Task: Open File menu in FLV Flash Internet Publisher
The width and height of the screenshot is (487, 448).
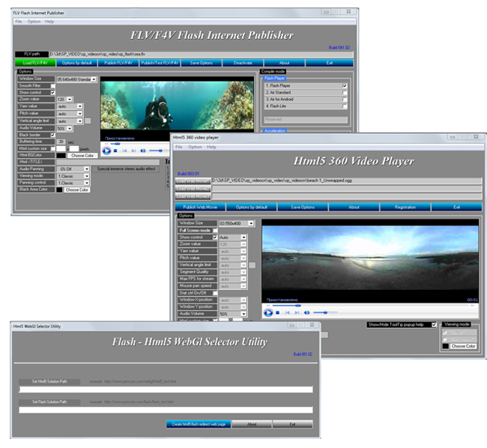Action: 19,22
